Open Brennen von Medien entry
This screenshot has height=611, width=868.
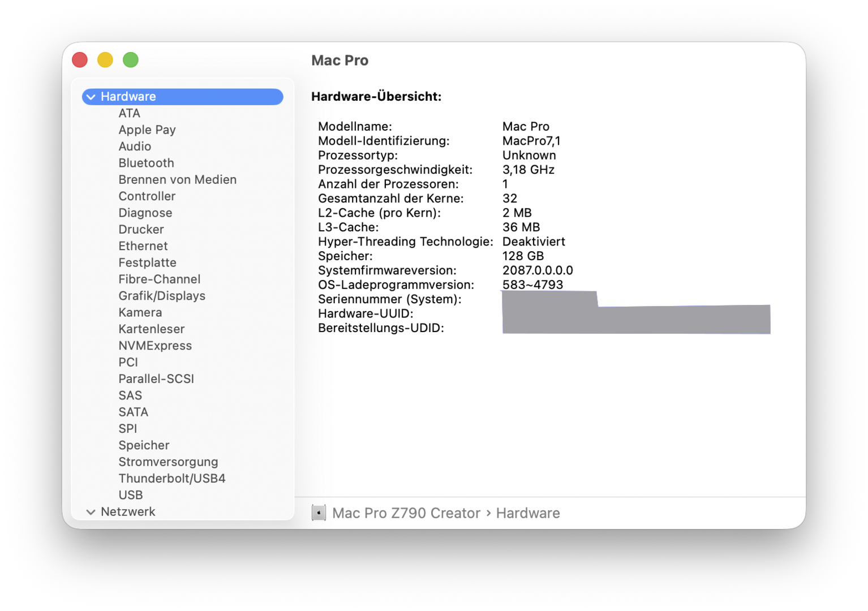click(x=178, y=179)
